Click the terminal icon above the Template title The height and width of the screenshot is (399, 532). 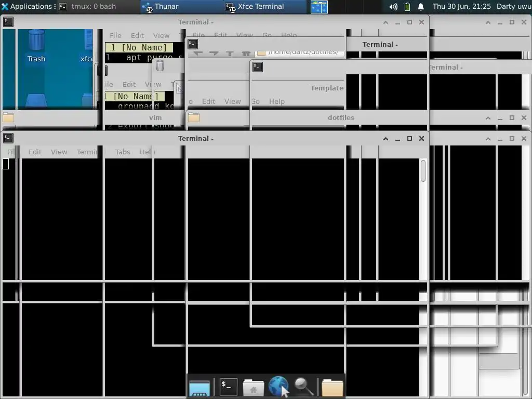point(258,67)
